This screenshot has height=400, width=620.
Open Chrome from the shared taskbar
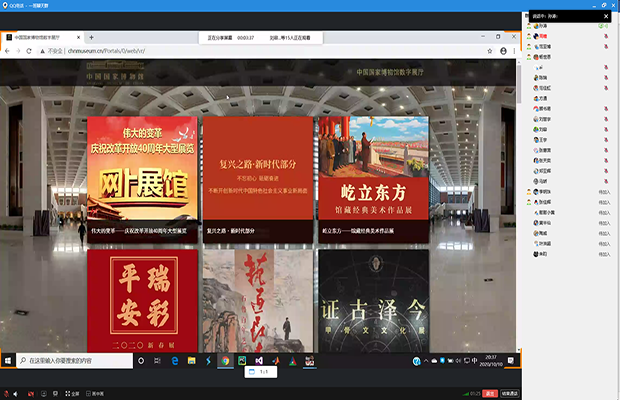226,360
